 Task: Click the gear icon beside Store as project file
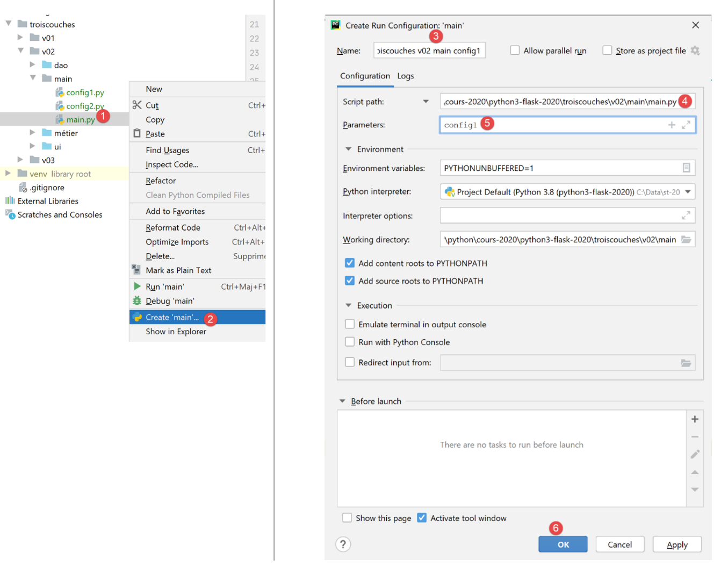tap(695, 51)
